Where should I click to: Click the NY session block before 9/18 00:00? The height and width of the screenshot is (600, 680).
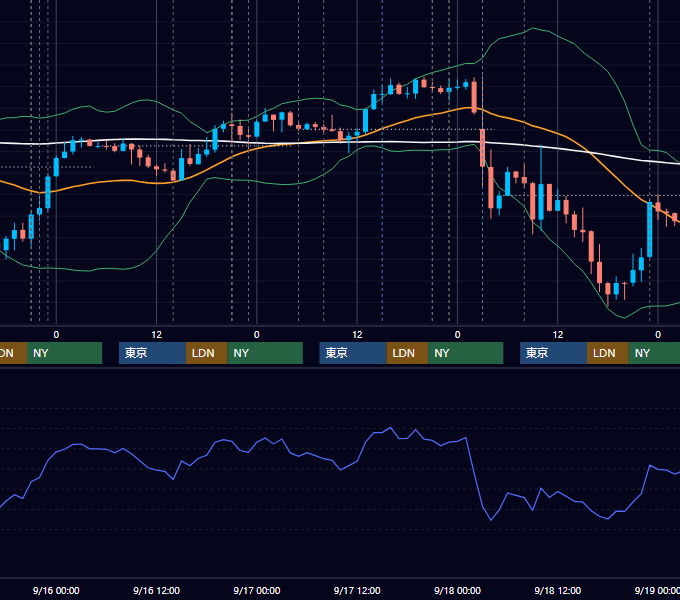466,353
